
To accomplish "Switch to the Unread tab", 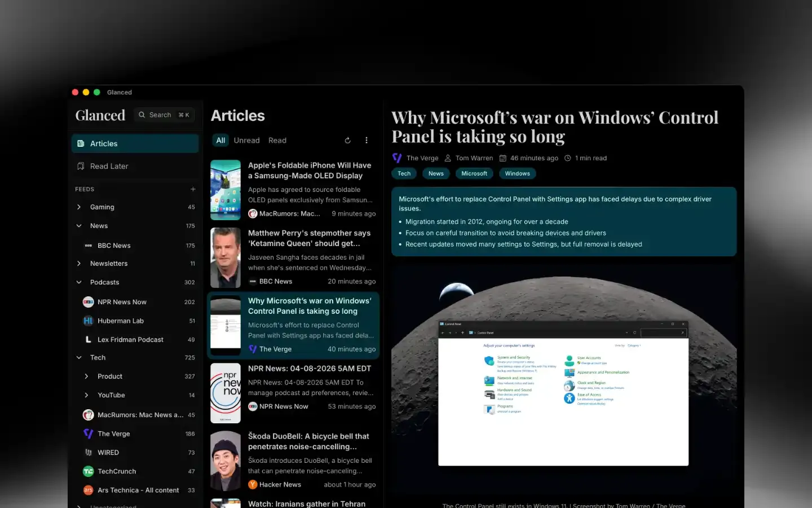I will point(246,140).
